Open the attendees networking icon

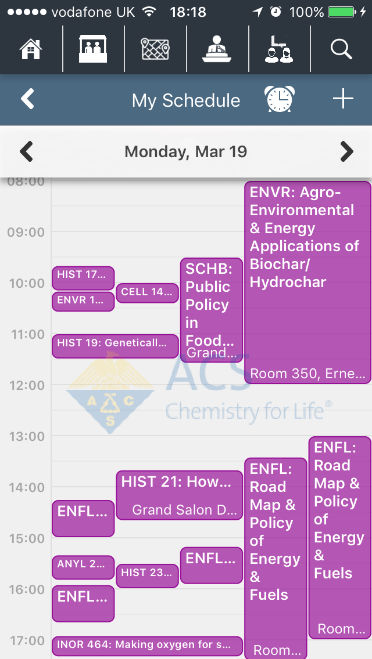[279, 50]
